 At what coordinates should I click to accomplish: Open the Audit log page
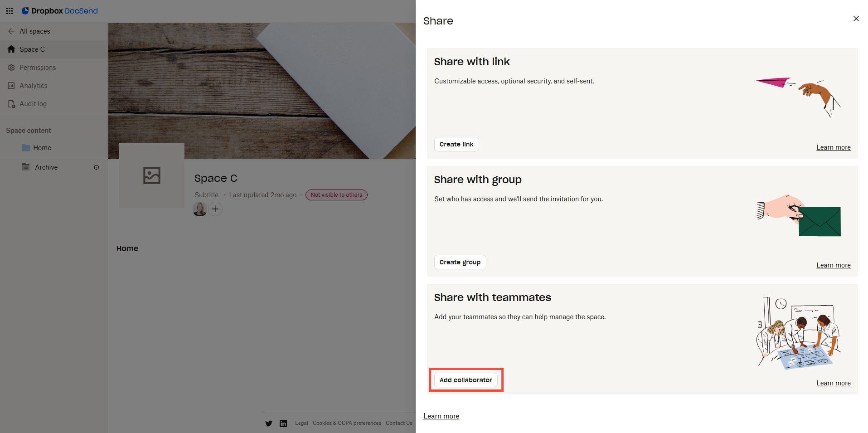(33, 104)
